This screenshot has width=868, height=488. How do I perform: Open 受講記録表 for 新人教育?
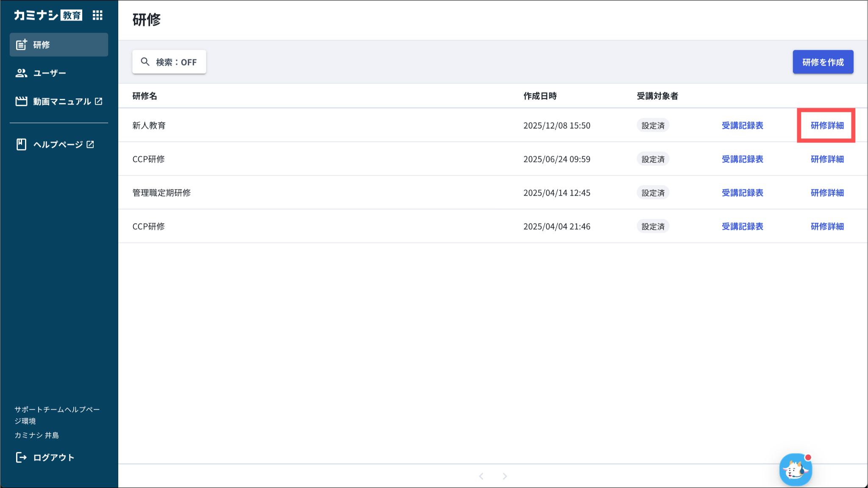click(742, 125)
